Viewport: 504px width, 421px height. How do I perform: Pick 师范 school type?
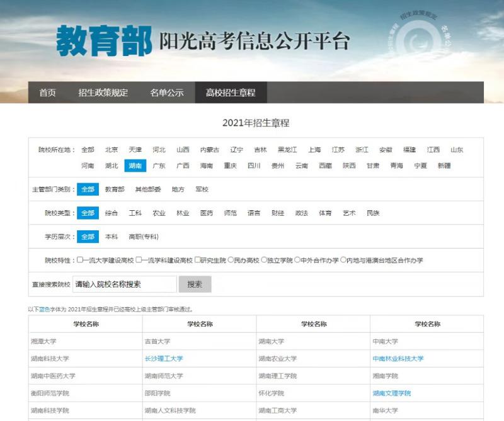(231, 213)
